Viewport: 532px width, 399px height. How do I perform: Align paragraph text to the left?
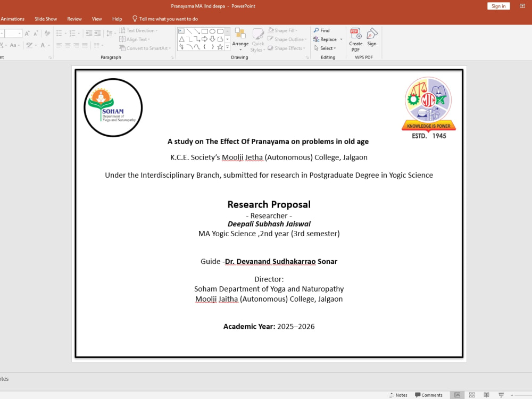coord(59,45)
